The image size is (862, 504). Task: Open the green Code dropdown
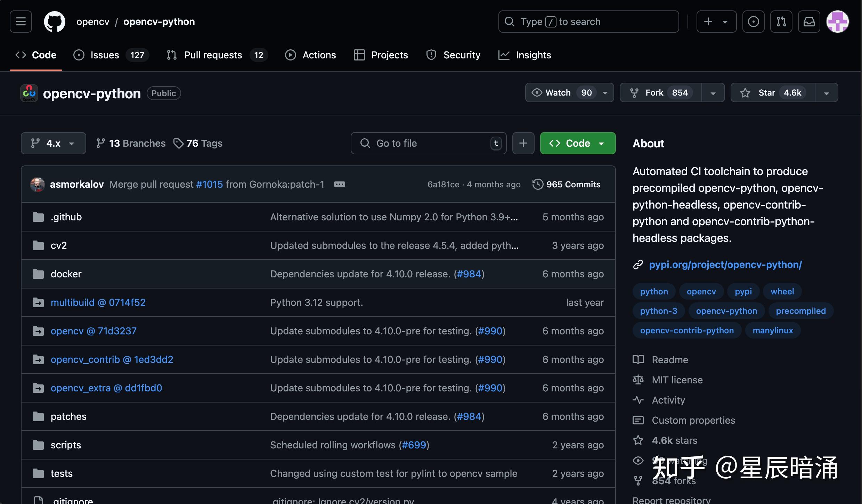click(578, 143)
